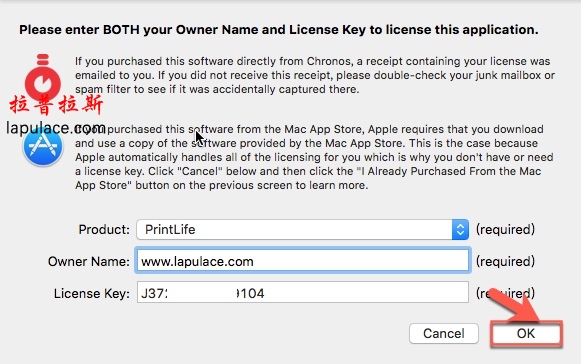The height and width of the screenshot is (364, 581).
Task: Click the paragraph about the Mac App Store
Action: [x=314, y=157]
